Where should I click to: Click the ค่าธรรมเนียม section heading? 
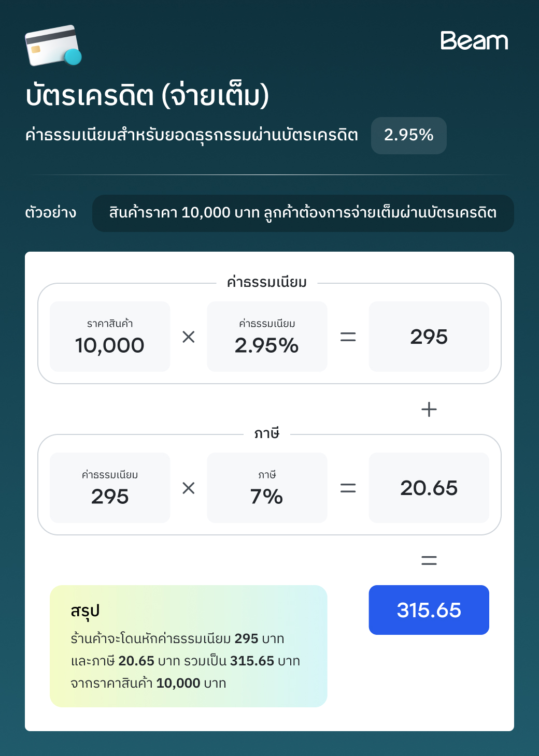coord(267,282)
